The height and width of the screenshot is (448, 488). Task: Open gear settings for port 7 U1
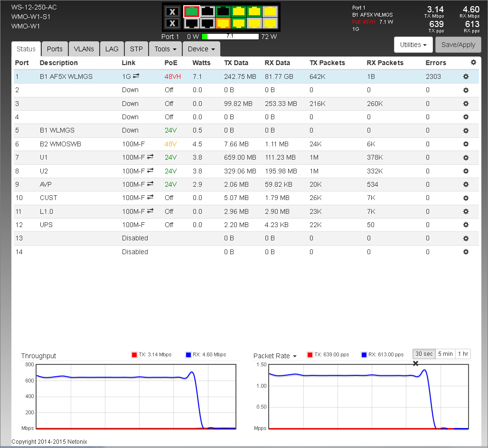[466, 157]
